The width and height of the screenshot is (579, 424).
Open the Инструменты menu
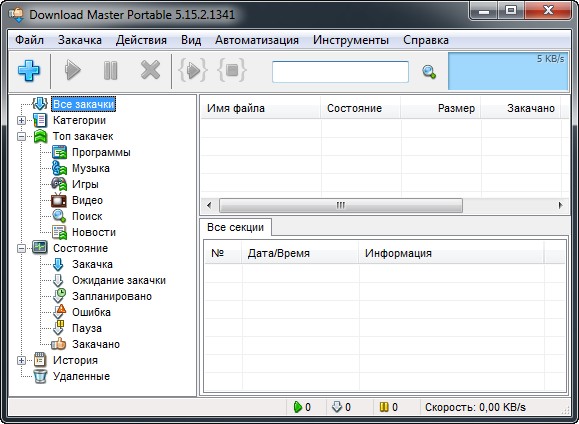[x=351, y=40]
